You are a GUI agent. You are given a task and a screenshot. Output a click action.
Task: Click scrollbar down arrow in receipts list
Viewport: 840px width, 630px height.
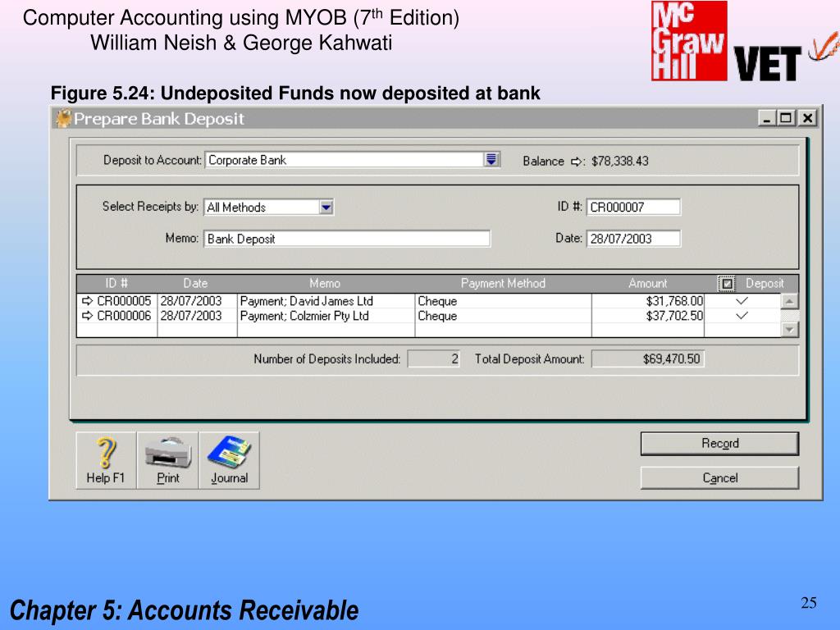click(790, 330)
